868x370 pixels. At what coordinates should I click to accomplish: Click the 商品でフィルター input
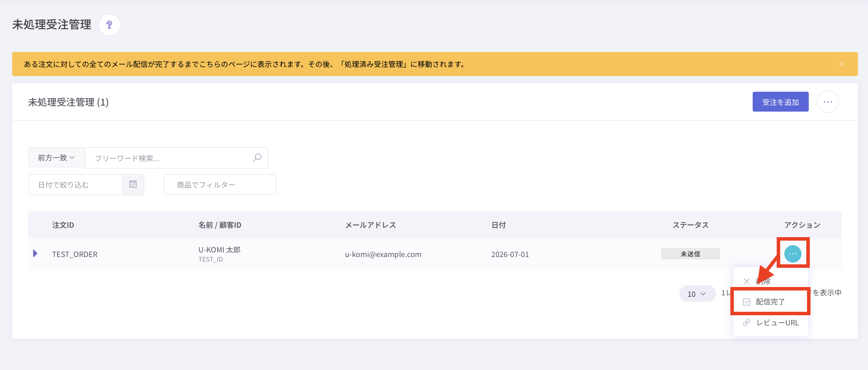tap(220, 185)
